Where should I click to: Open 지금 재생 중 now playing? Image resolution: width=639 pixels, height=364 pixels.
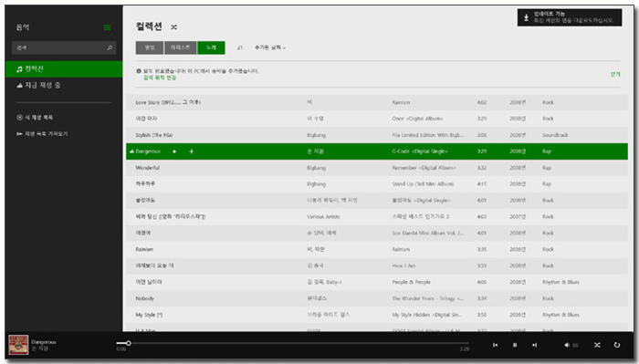[64, 85]
